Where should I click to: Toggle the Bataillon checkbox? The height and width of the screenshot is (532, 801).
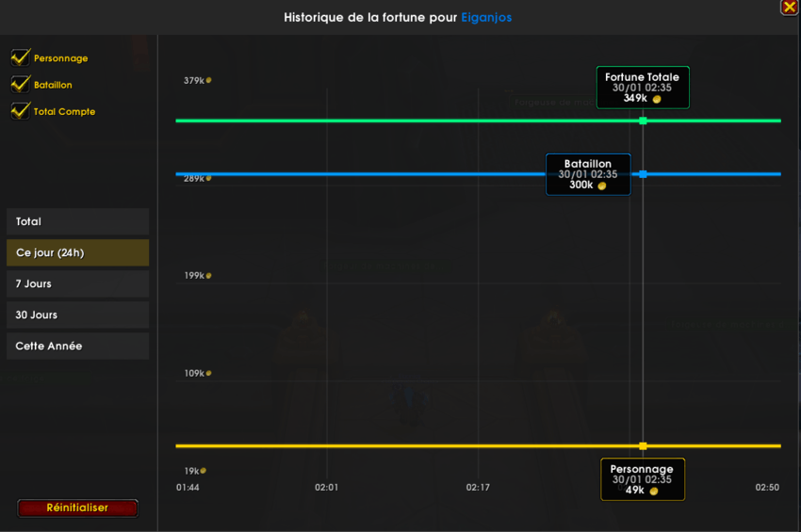[21, 84]
